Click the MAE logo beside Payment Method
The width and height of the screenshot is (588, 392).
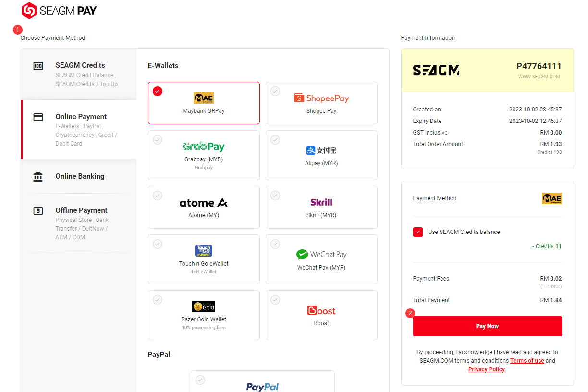[552, 198]
